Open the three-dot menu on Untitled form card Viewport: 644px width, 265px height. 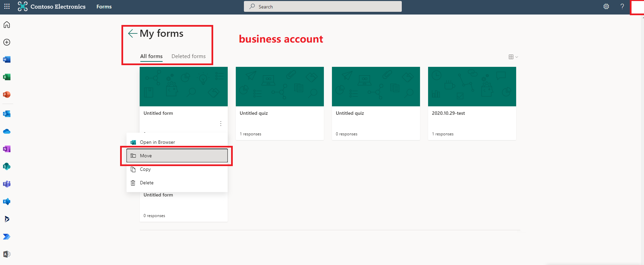[221, 124]
